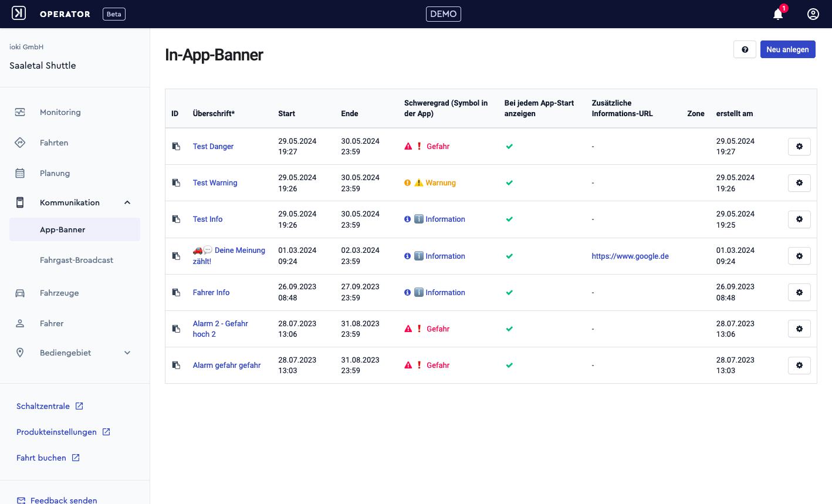The width and height of the screenshot is (832, 504).
Task: Copy ID of the Deine Meinung zählt banner
Action: [x=176, y=256]
